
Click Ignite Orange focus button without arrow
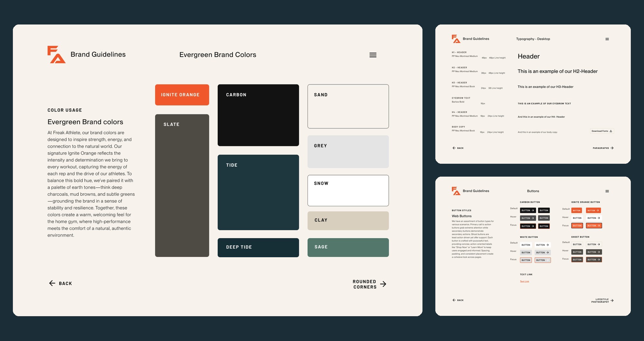click(577, 226)
